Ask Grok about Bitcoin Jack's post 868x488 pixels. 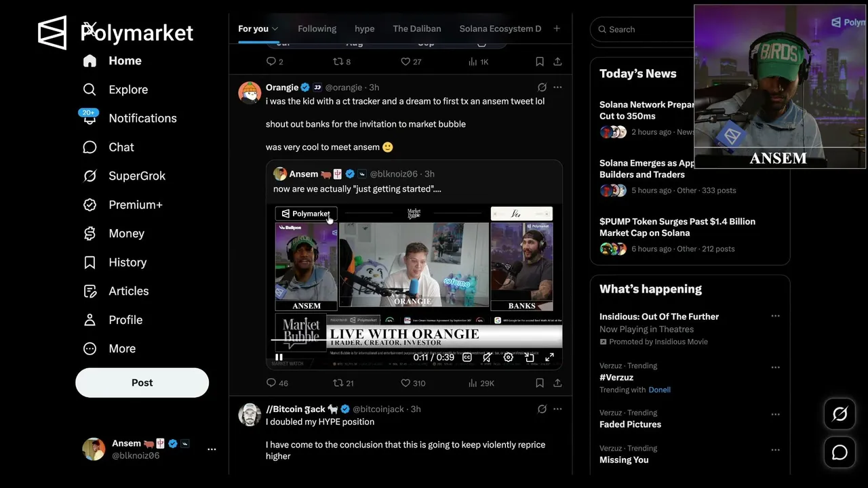pos(542,409)
